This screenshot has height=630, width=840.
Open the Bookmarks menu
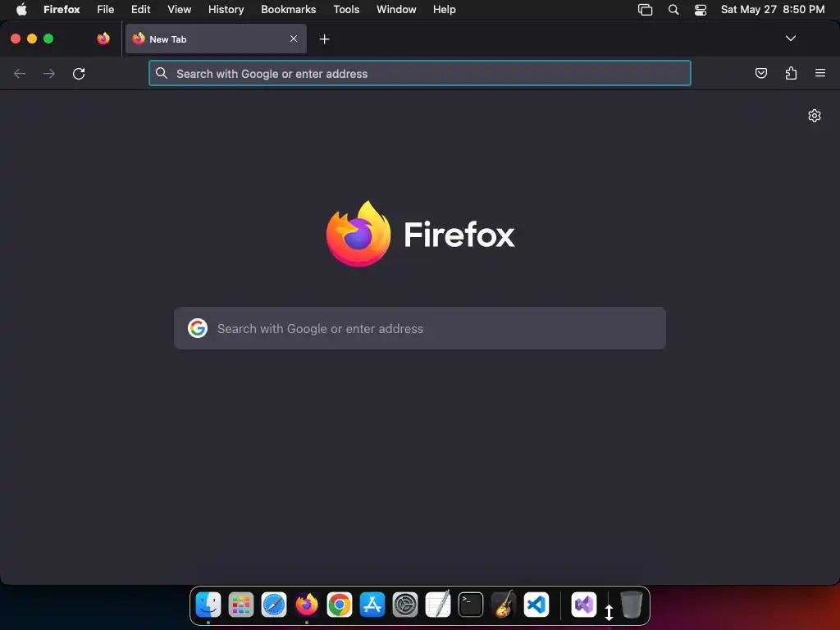pos(288,9)
